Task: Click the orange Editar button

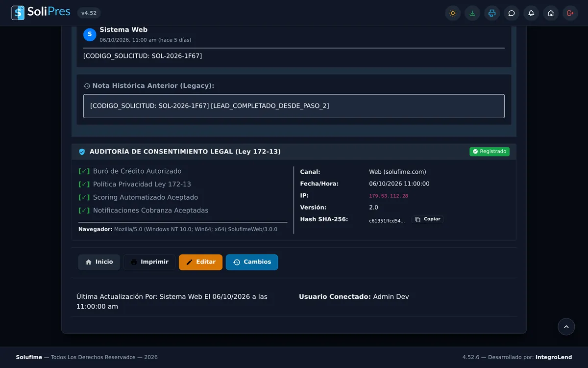Action: pyautogui.click(x=200, y=262)
